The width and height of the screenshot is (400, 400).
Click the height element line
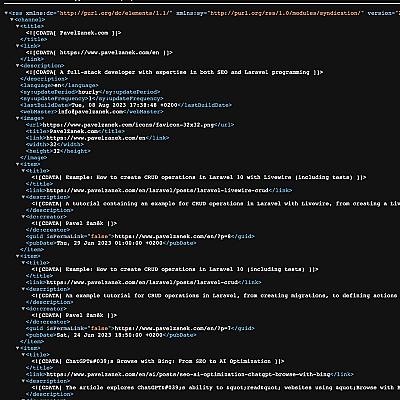tap(58, 151)
